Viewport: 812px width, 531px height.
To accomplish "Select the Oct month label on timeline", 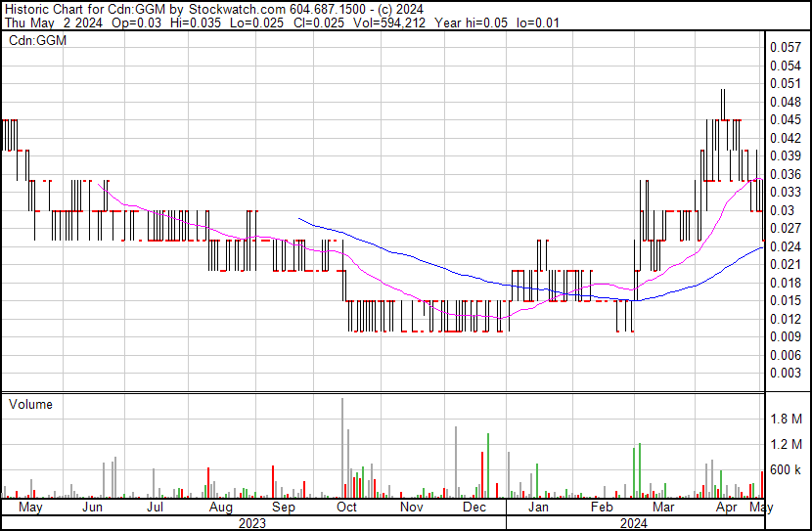I will click(346, 508).
